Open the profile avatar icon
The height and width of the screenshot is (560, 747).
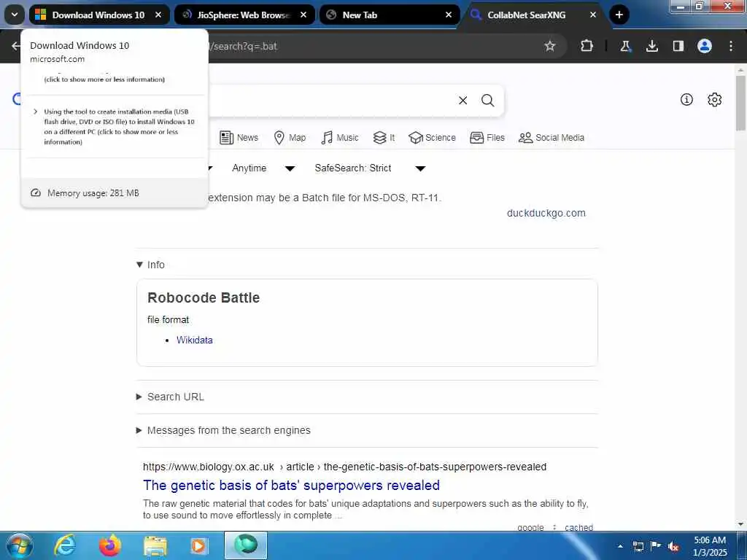[705, 46]
